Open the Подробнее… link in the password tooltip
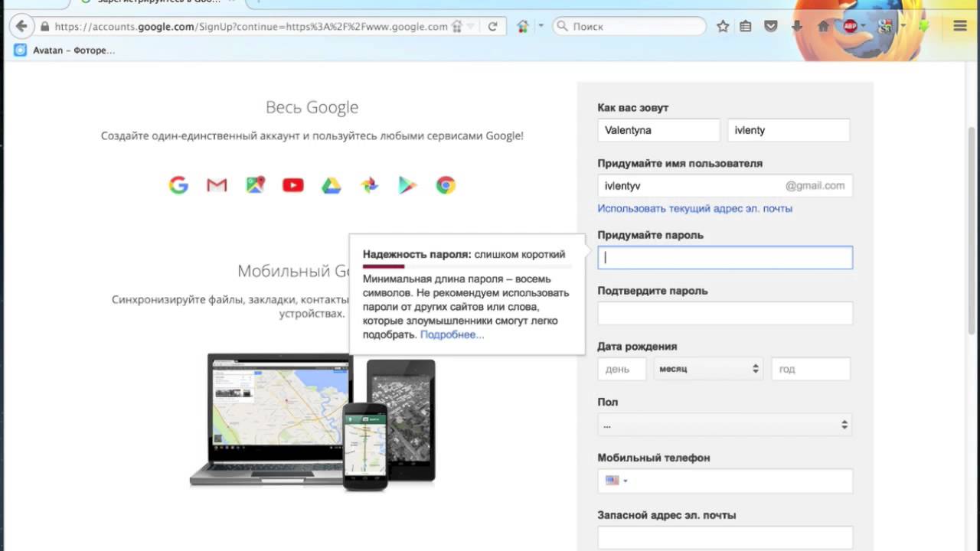 [x=452, y=334]
